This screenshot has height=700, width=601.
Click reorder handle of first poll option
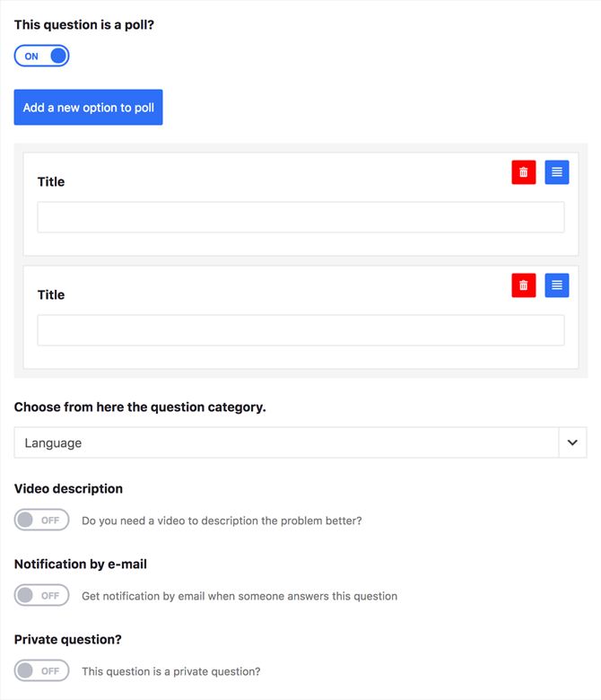[x=557, y=172]
